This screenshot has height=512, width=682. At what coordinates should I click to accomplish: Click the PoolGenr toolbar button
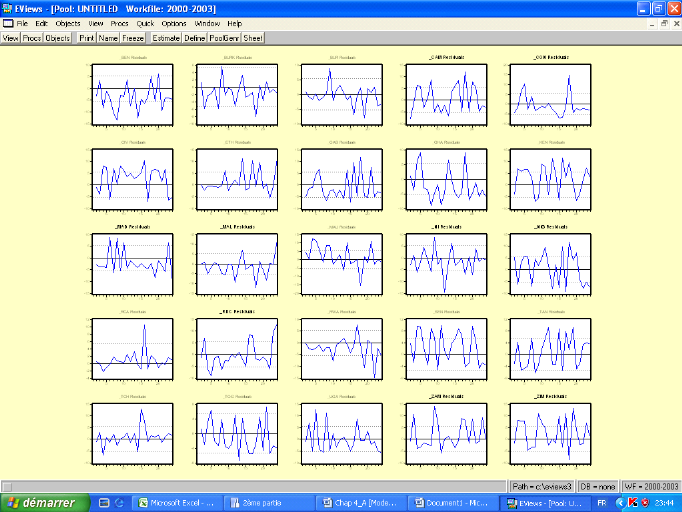click(x=223, y=38)
